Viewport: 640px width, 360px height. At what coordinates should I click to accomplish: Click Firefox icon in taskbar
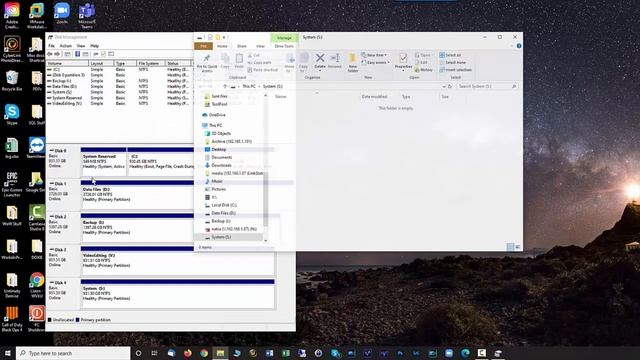click(x=188, y=353)
